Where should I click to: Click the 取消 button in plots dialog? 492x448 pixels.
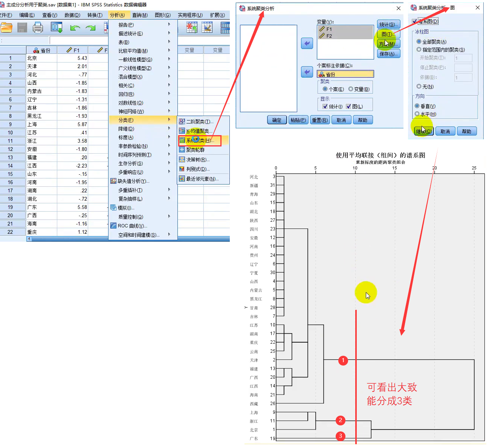(x=445, y=131)
